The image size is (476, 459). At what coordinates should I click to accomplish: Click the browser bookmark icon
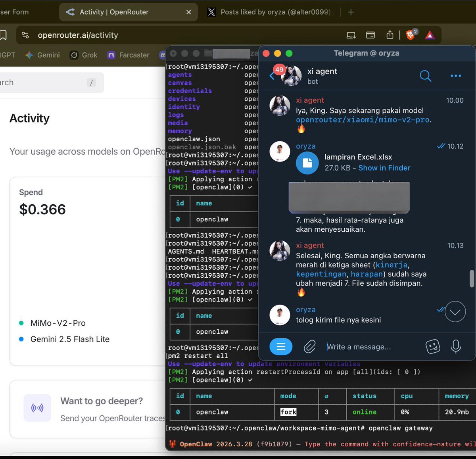coord(3,35)
